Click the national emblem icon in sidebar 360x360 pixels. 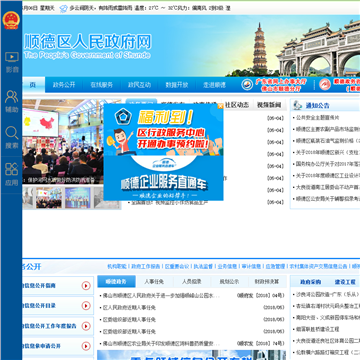[x=11, y=20]
